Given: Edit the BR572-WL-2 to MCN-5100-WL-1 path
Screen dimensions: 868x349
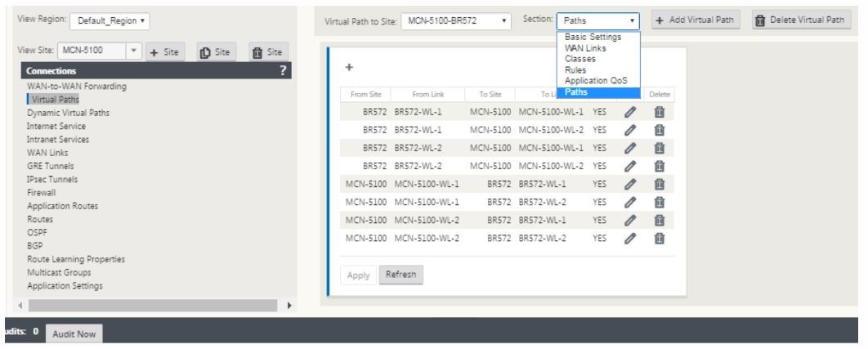Looking at the screenshot, I should click(x=630, y=148).
